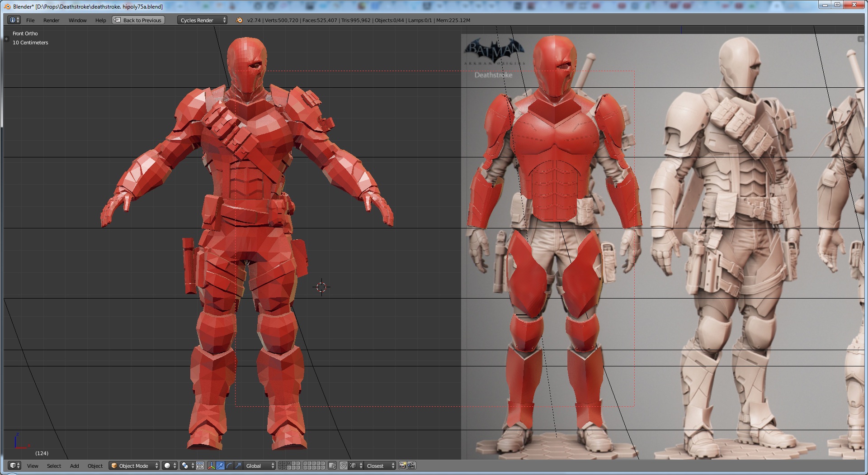Open viewport shading mode selector
Screen dimensions: 868x475
coord(170,466)
